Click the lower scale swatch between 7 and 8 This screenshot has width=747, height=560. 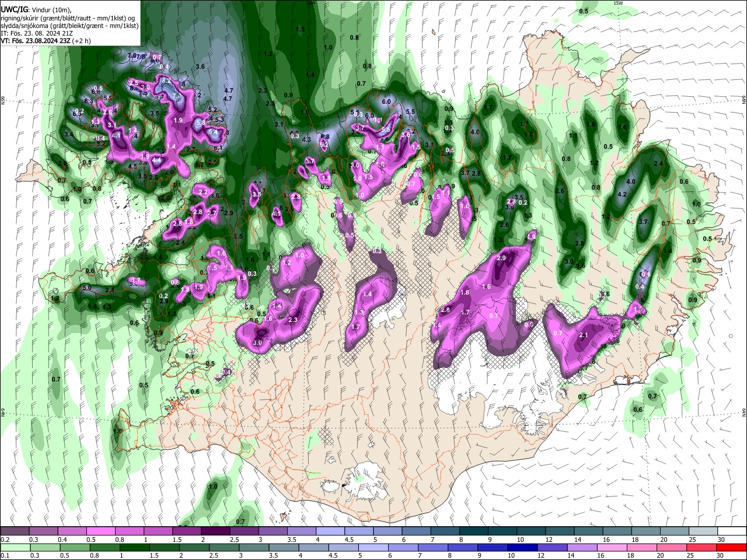(x=432, y=547)
